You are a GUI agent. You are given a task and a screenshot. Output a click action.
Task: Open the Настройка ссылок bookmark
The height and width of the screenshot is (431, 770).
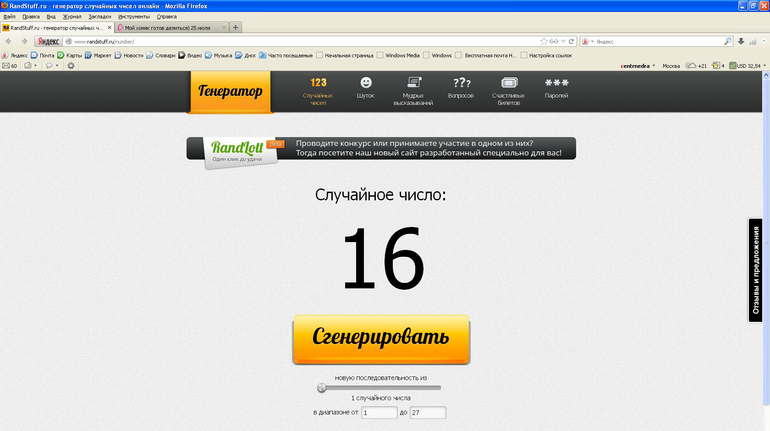(547, 55)
